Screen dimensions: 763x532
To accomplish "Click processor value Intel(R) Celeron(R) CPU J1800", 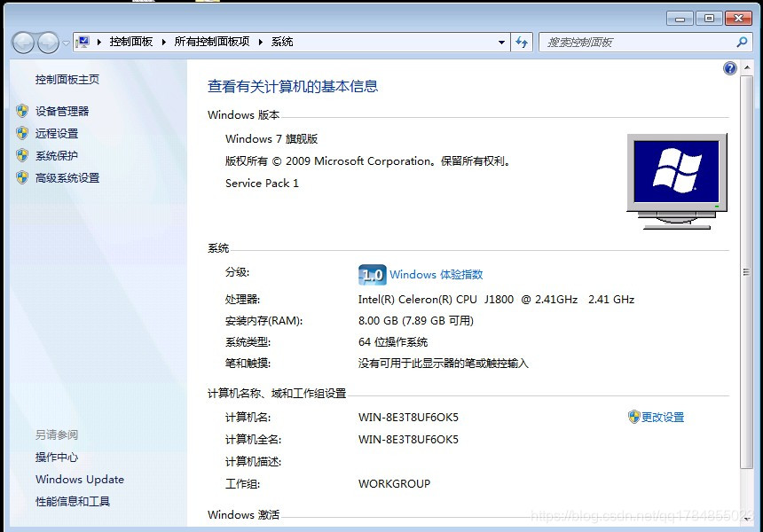I will (496, 300).
